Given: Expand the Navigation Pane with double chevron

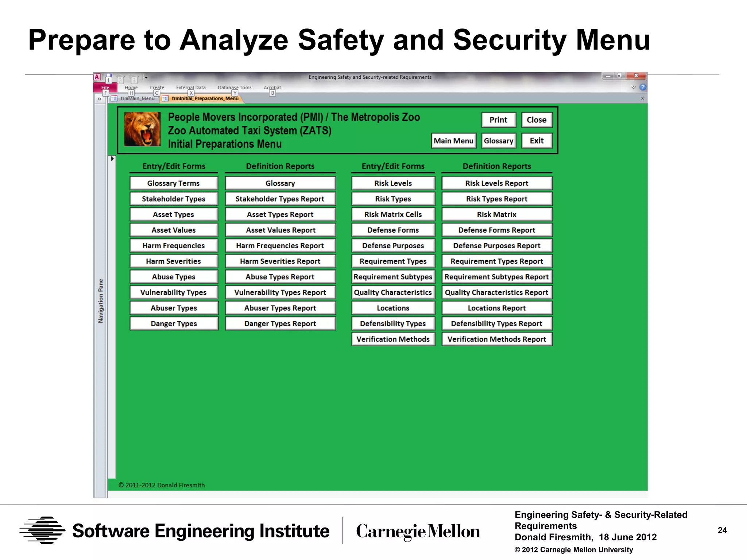Looking at the screenshot, I should click(x=99, y=99).
